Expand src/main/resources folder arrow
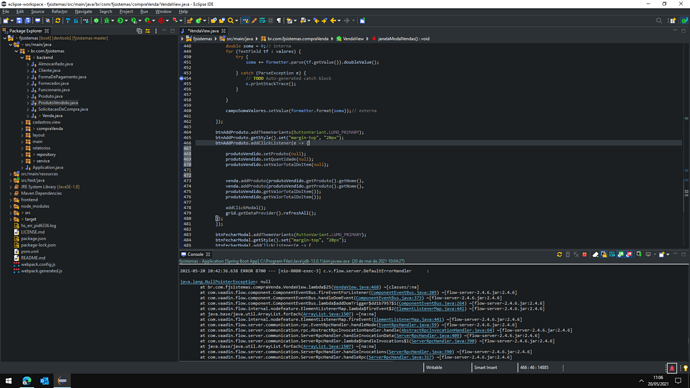690x388 pixels. (11, 174)
